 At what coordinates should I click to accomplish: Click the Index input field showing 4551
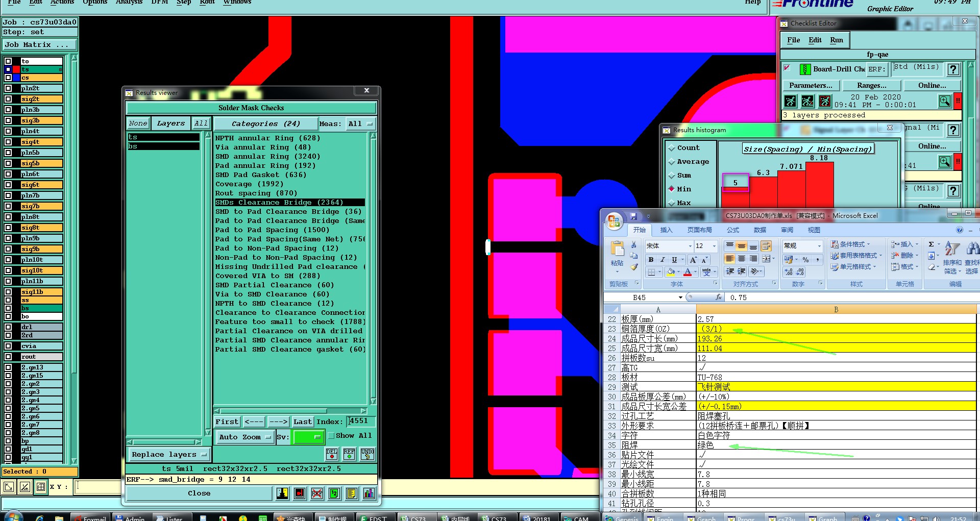click(x=361, y=421)
